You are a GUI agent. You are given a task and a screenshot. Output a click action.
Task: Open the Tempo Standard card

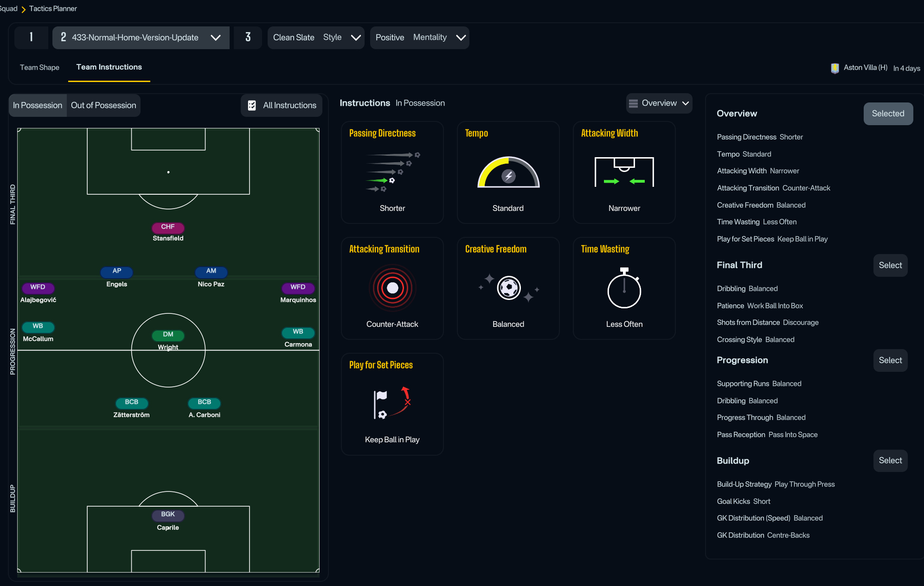point(508,172)
